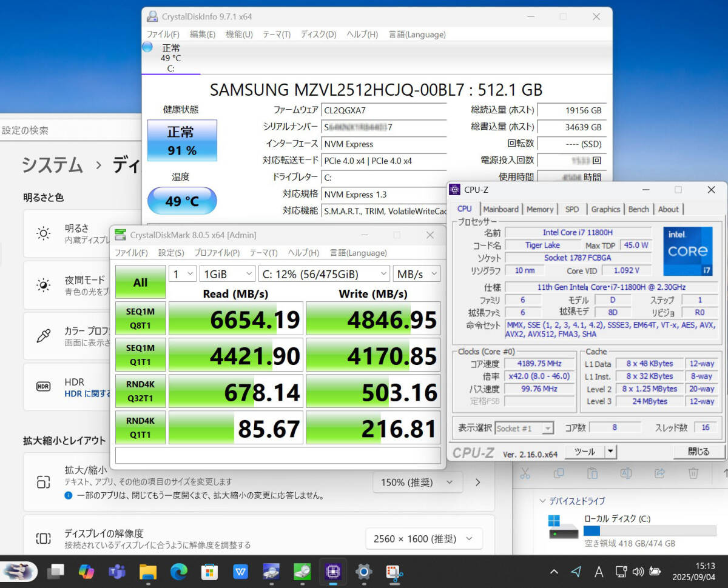Screen dimensions: 728x588
Task: Click the Cut scissors icon in File Explorer
Action: [x=525, y=473]
